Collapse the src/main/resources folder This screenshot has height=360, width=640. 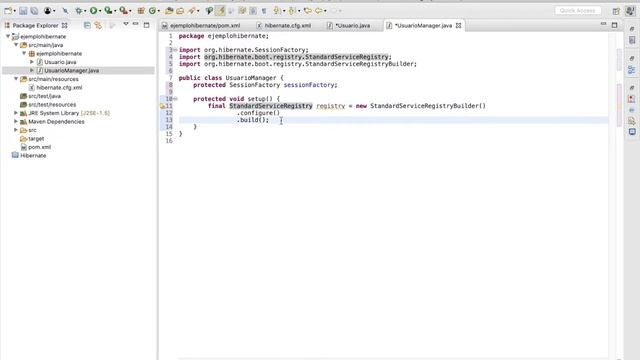coord(16,79)
